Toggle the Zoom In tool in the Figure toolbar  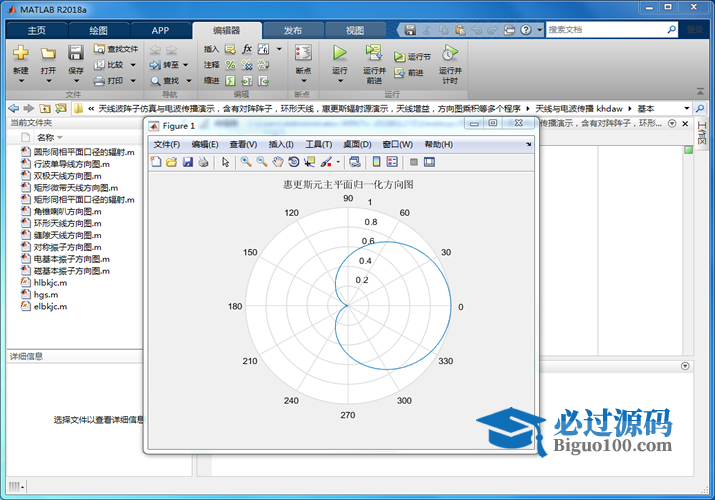pos(245,162)
